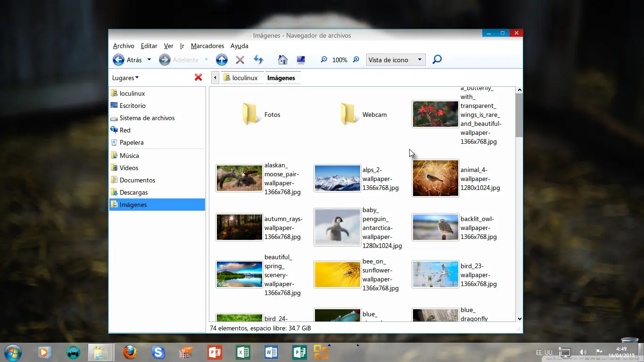
Task: Select Documentos in the sidebar
Action: [x=157, y=180]
